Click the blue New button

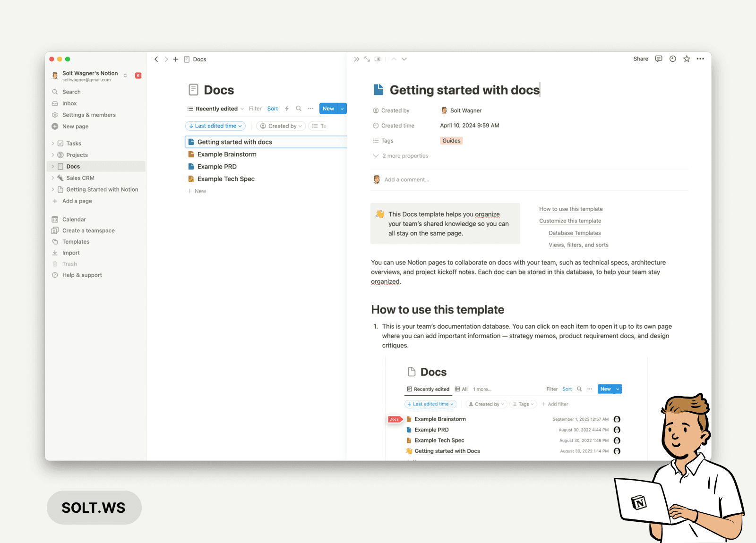pos(328,109)
